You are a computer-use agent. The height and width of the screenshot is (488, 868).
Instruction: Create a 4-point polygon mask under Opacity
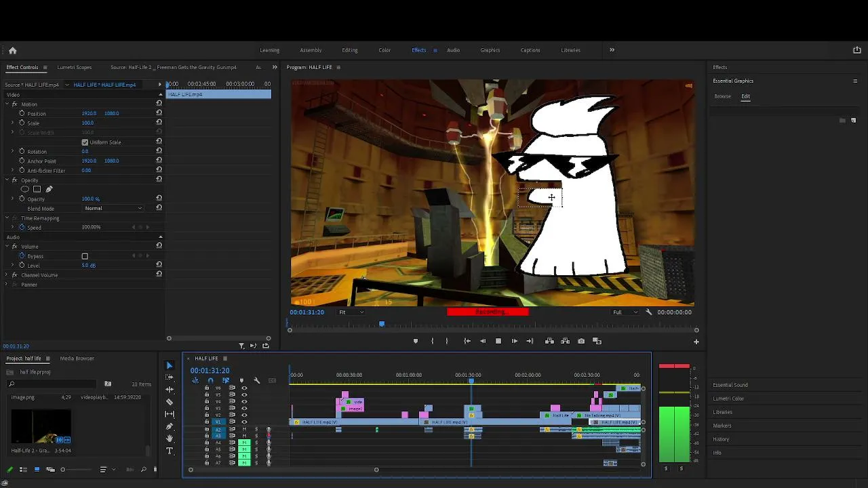tap(37, 189)
